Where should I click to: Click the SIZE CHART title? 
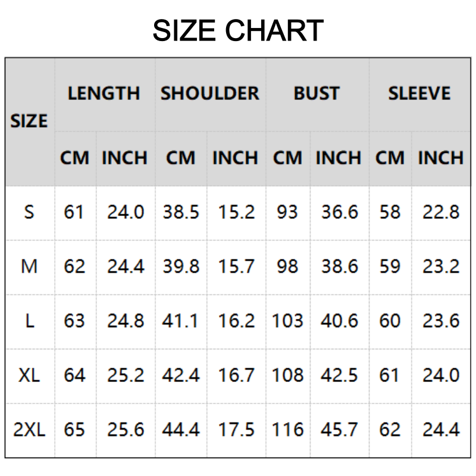(x=238, y=31)
